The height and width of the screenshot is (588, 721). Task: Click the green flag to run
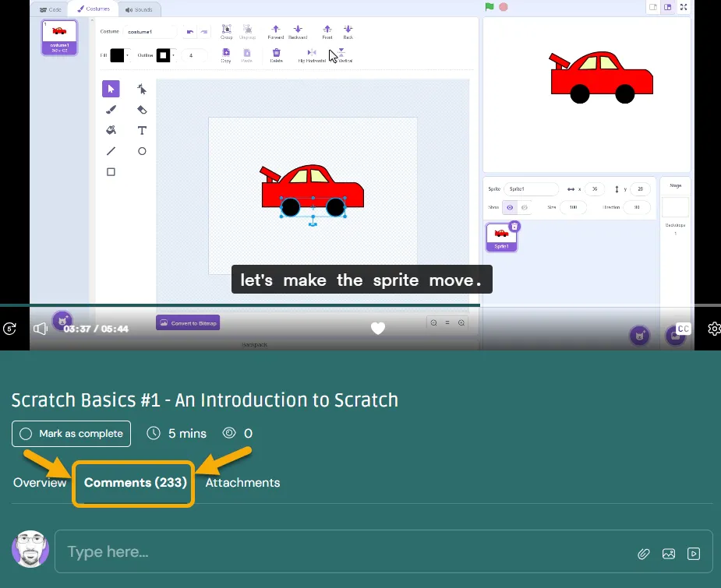point(490,7)
